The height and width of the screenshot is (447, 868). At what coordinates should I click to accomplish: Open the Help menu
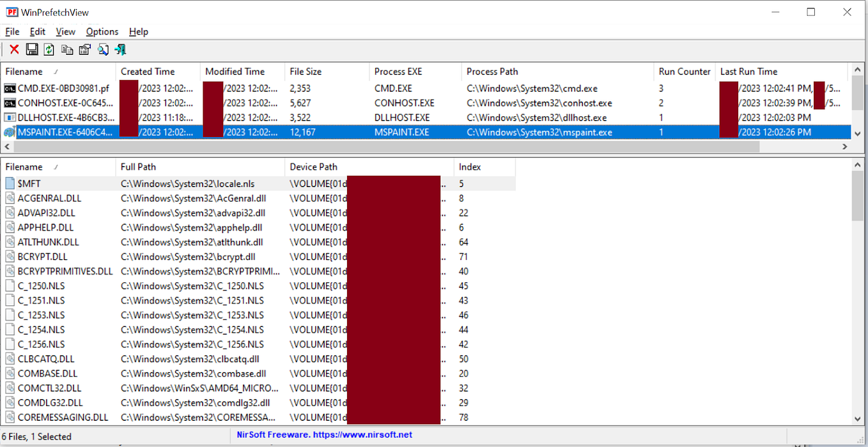(x=138, y=31)
